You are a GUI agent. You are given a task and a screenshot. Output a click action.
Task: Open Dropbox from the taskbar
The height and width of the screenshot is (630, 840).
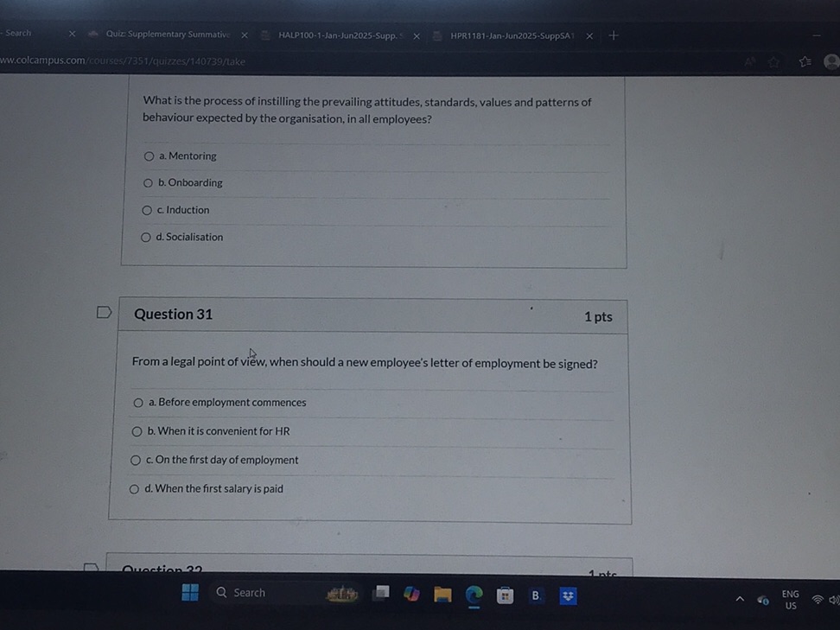point(567,595)
